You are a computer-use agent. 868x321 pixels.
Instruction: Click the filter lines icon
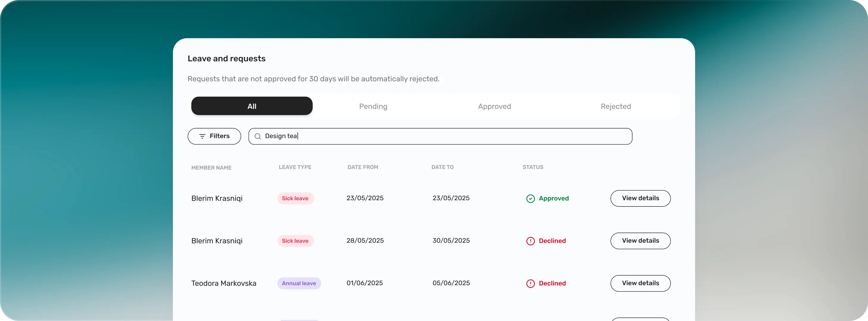coord(202,136)
